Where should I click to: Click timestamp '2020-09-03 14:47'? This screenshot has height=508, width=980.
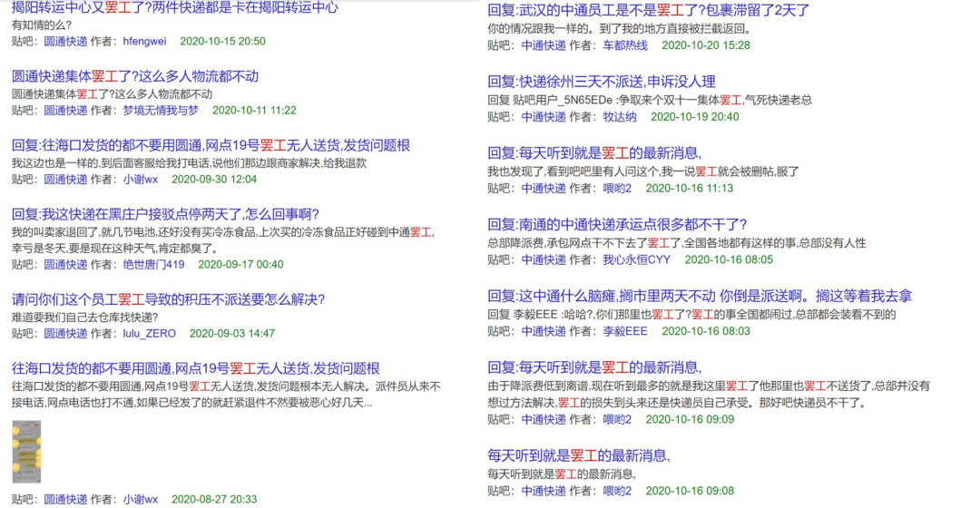[232, 334]
